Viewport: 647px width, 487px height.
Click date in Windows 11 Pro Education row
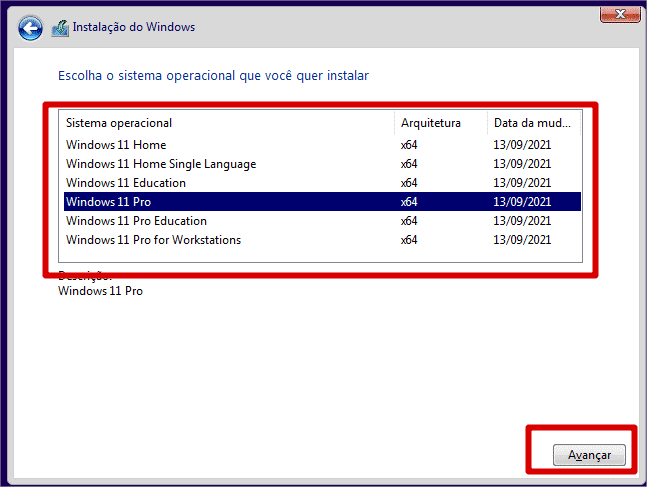[x=522, y=221]
